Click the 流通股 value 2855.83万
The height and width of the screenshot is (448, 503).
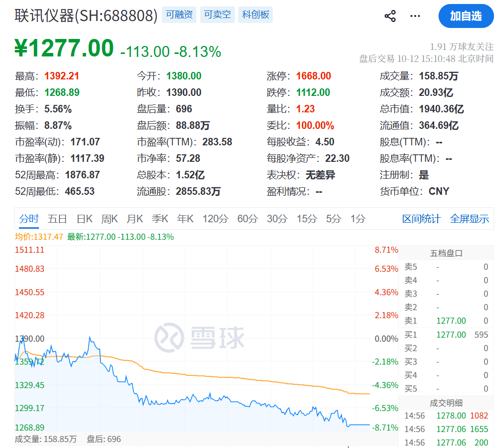click(198, 191)
